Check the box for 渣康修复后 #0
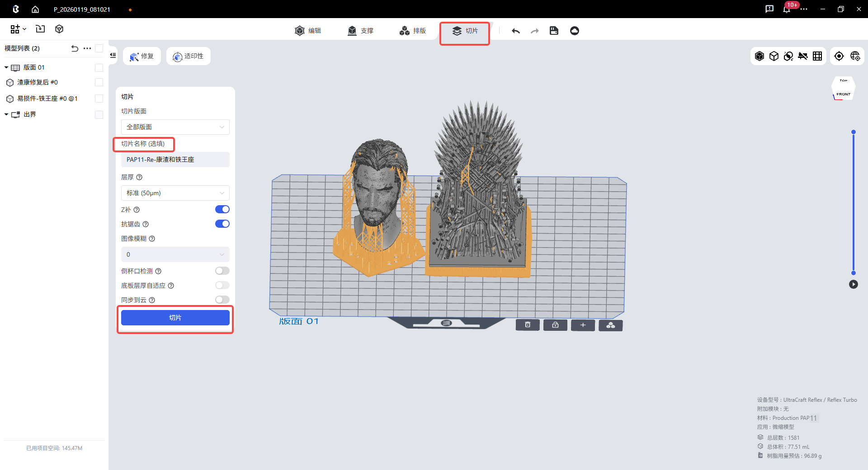The height and width of the screenshot is (470, 868). [99, 82]
